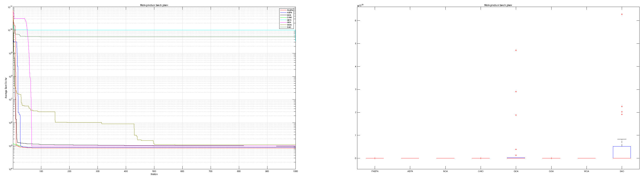This screenshot has height=179, width=644.
Task: Click the magenta GSA line swatch in legend
Action: point(283,23)
